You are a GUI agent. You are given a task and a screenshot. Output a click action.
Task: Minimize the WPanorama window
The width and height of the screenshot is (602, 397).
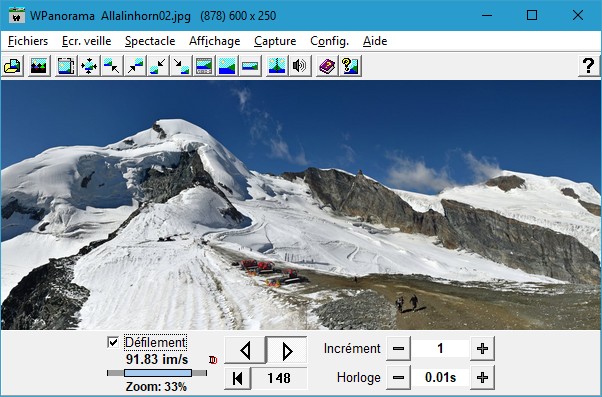pos(487,15)
